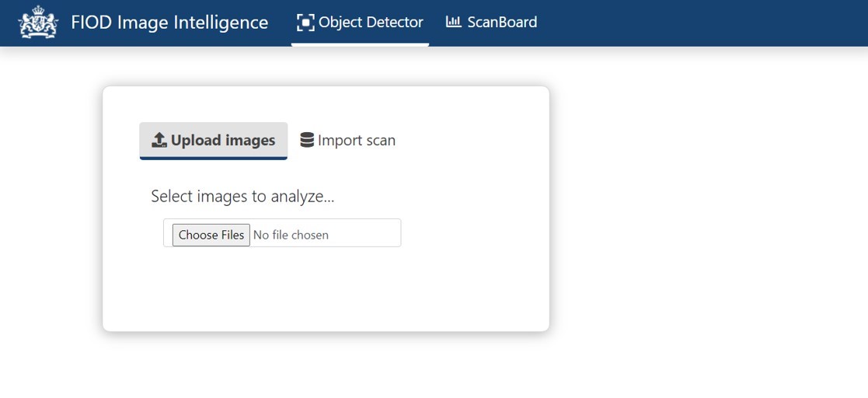Screen dimensions: 868x398
Task: Click the 'ScanBoard' text label
Action: 502,22
